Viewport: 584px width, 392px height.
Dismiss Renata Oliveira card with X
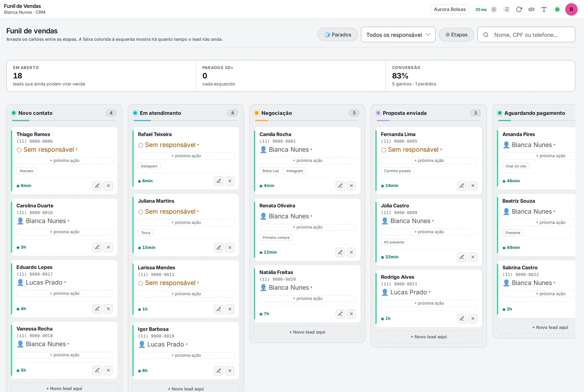(x=351, y=252)
